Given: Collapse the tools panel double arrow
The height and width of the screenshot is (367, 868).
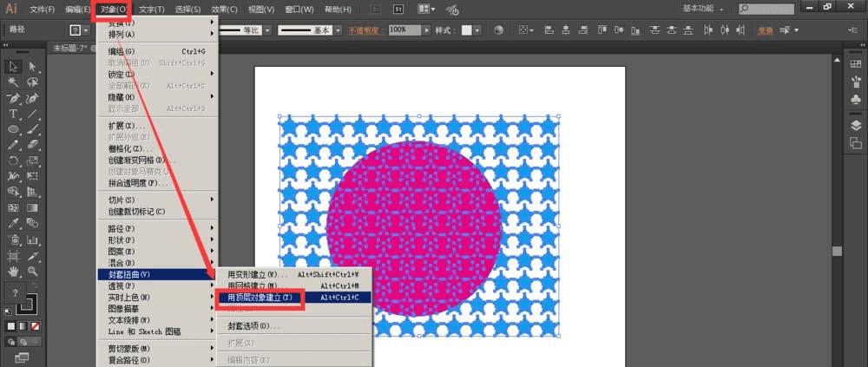Looking at the screenshot, I should pyautogui.click(x=6, y=45).
